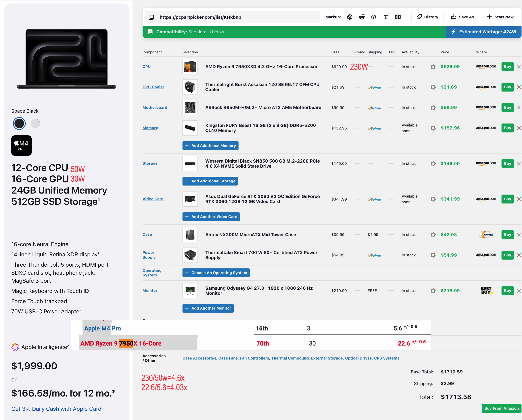Screen dimensions: 522x420
Task: Select the PCPartPicker markup cube icon
Action: coord(350,17)
